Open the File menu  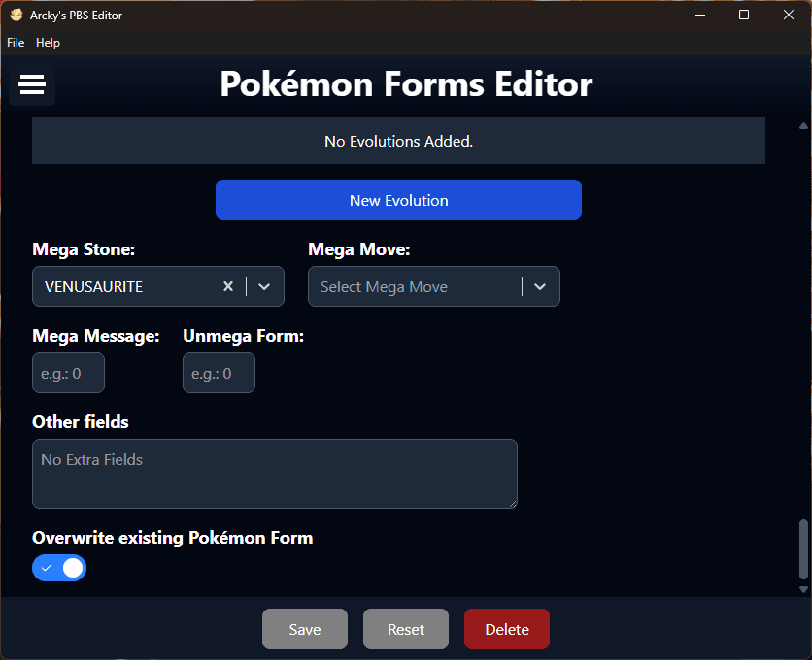16,43
